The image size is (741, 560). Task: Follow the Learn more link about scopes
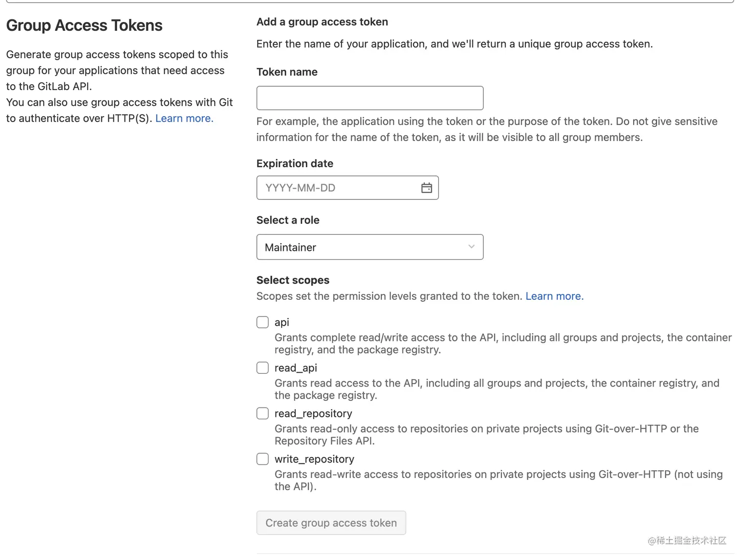point(554,296)
